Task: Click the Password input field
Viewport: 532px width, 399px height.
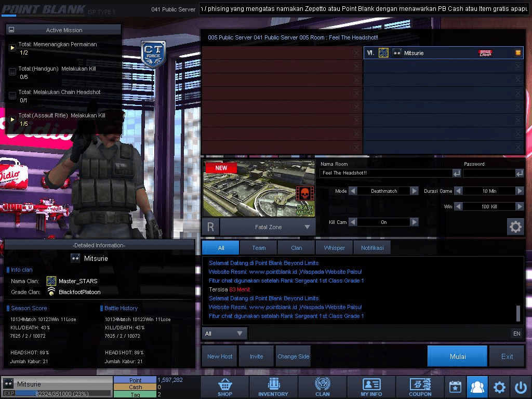Action: (489, 173)
